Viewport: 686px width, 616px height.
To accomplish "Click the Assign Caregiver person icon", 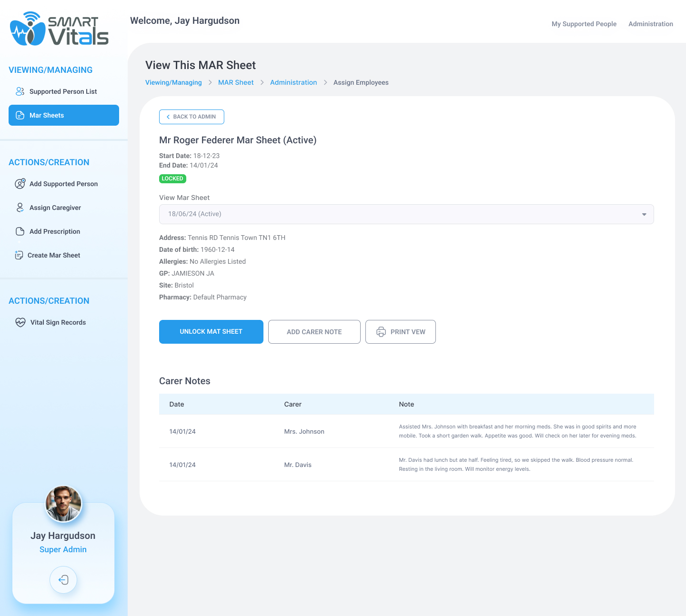I will click(20, 208).
